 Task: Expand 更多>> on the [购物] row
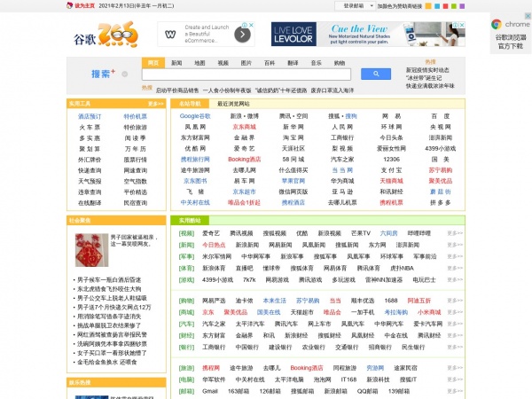pyautogui.click(x=455, y=301)
